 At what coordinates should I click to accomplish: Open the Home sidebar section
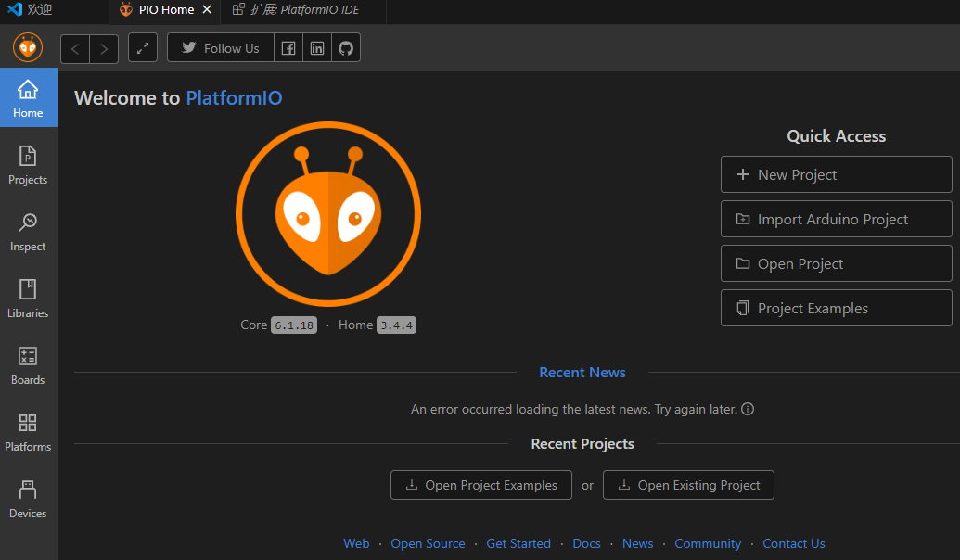pyautogui.click(x=28, y=98)
